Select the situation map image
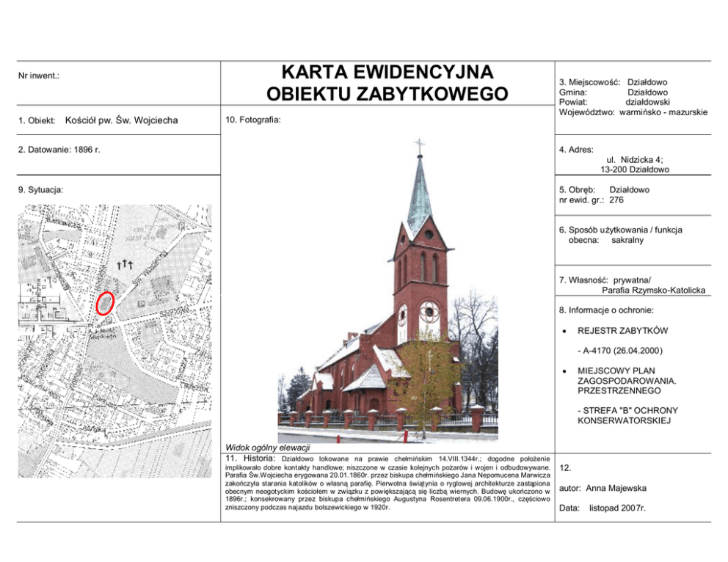The image size is (728, 562). pos(114,340)
